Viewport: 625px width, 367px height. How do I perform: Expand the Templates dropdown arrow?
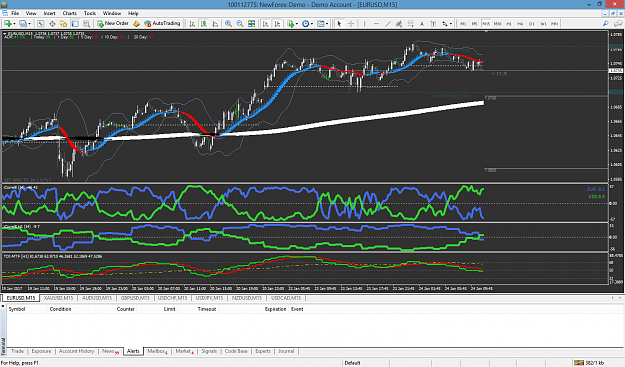327,24
